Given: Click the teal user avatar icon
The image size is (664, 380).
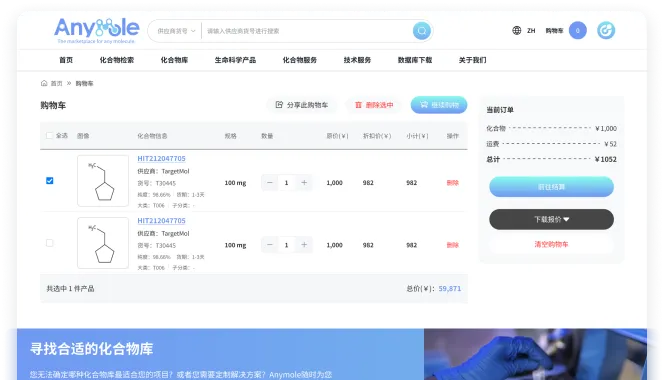Looking at the screenshot, I should pyautogui.click(x=606, y=31).
